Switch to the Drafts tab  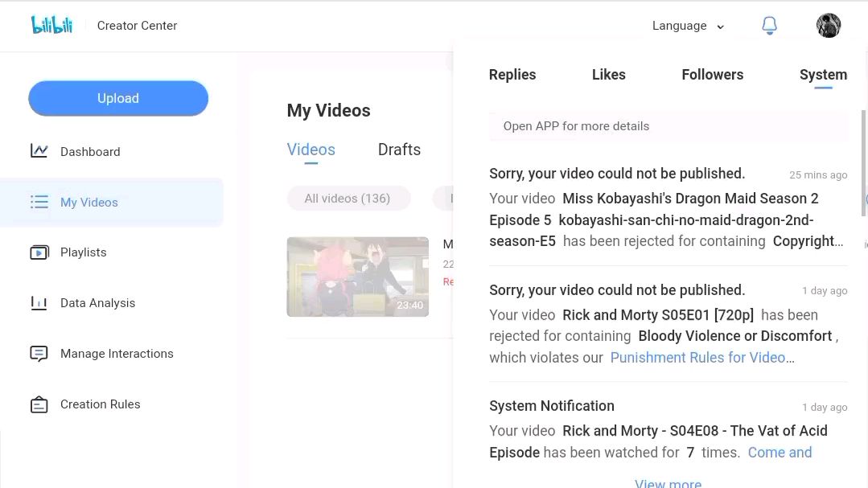point(399,150)
